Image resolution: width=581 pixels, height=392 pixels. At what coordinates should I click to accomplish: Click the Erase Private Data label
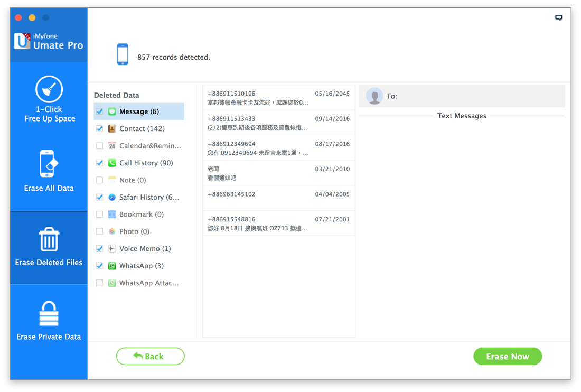point(49,337)
